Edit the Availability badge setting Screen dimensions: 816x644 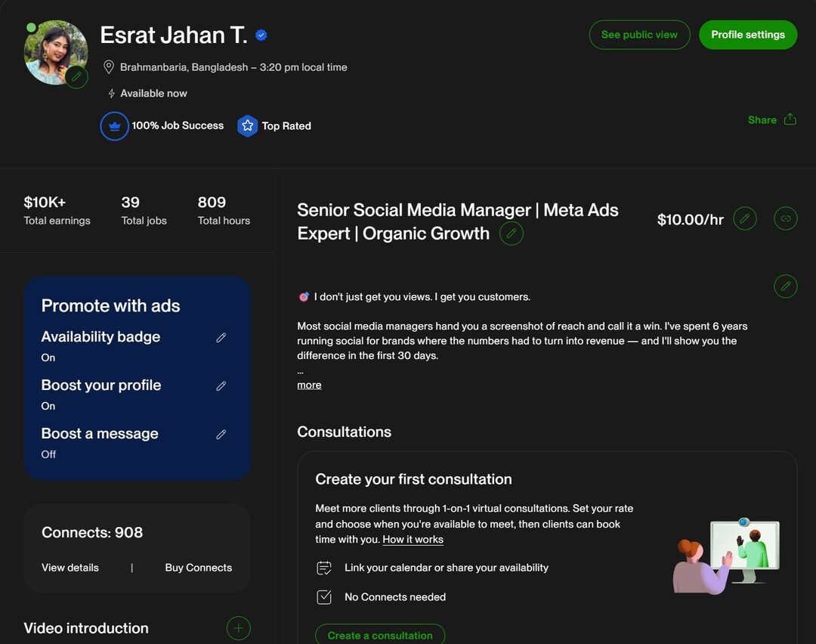221,337
